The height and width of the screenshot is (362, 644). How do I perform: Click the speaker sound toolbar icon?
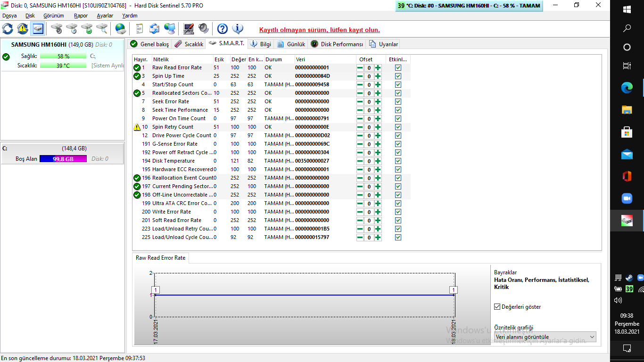[x=204, y=29]
